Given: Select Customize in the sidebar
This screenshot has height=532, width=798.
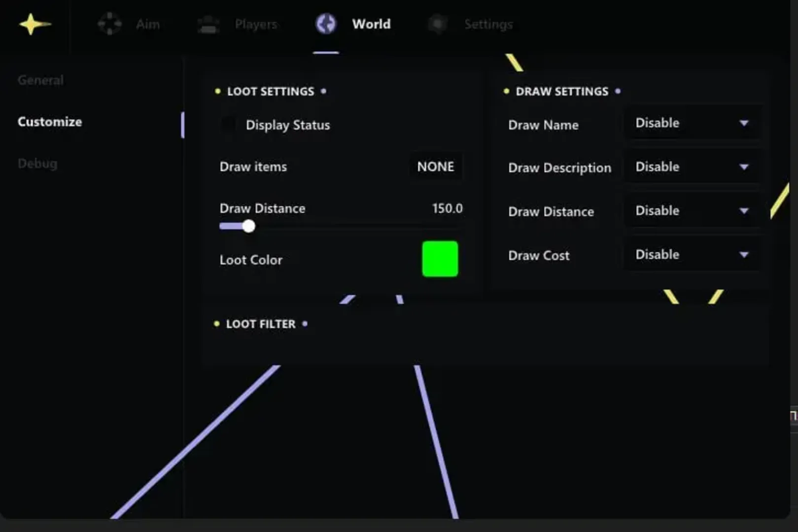Looking at the screenshot, I should [50, 122].
